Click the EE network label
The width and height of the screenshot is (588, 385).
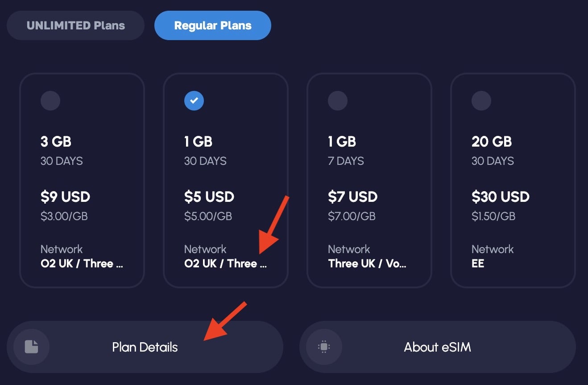pyautogui.click(x=478, y=263)
